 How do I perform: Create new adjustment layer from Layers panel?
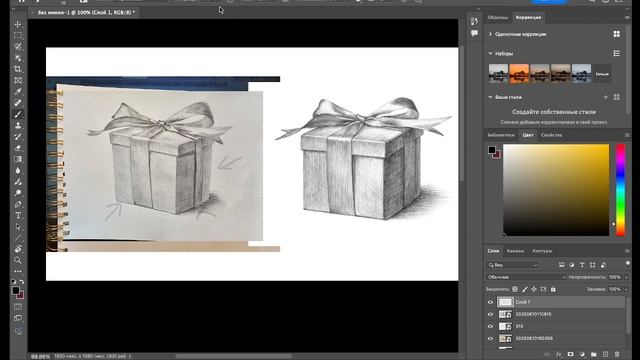(x=582, y=354)
